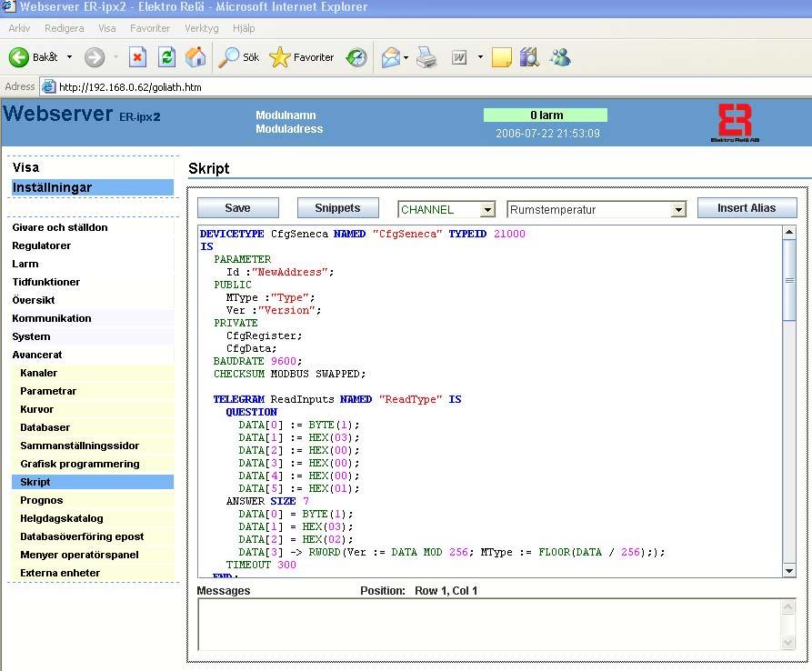Click inside the script editor text area
The image size is (812, 671).
click(490, 401)
